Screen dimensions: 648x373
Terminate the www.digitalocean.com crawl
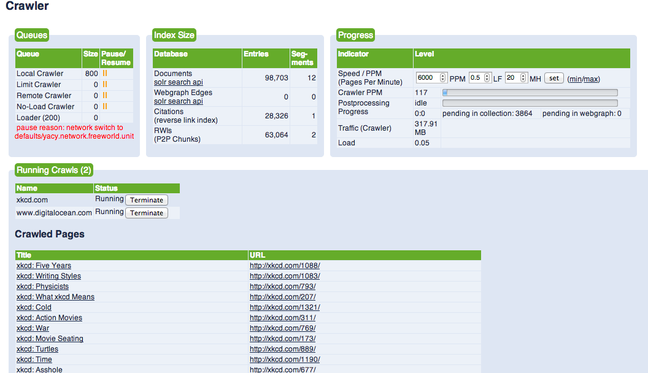147,213
